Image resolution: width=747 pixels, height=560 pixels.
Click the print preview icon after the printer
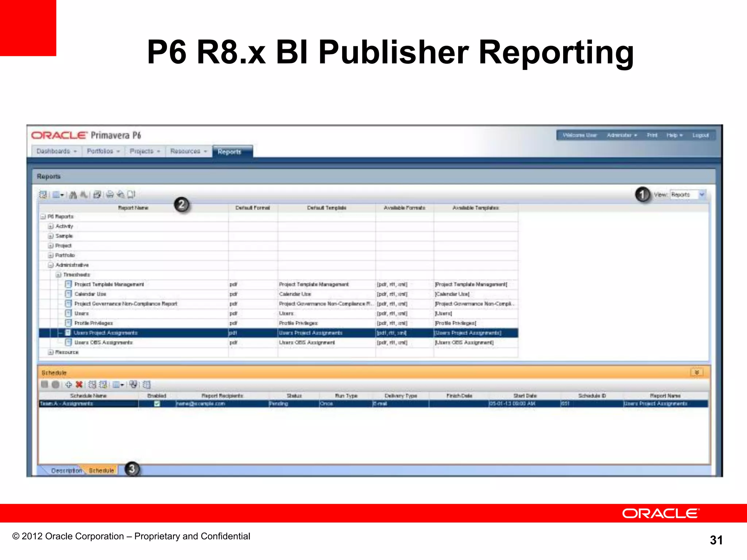point(120,195)
